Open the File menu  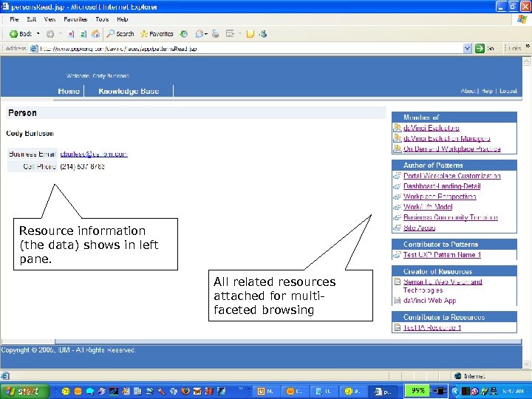14,19
